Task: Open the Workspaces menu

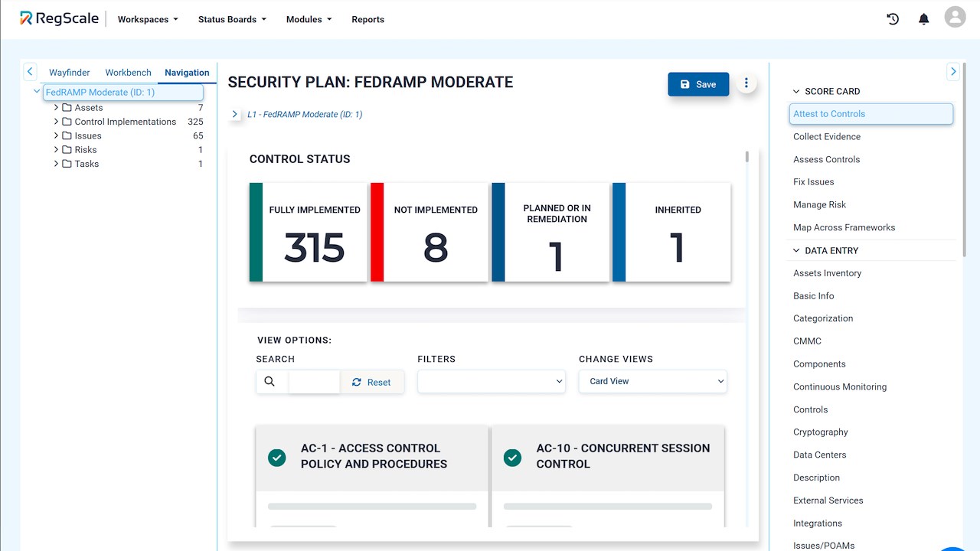Action: (x=148, y=19)
